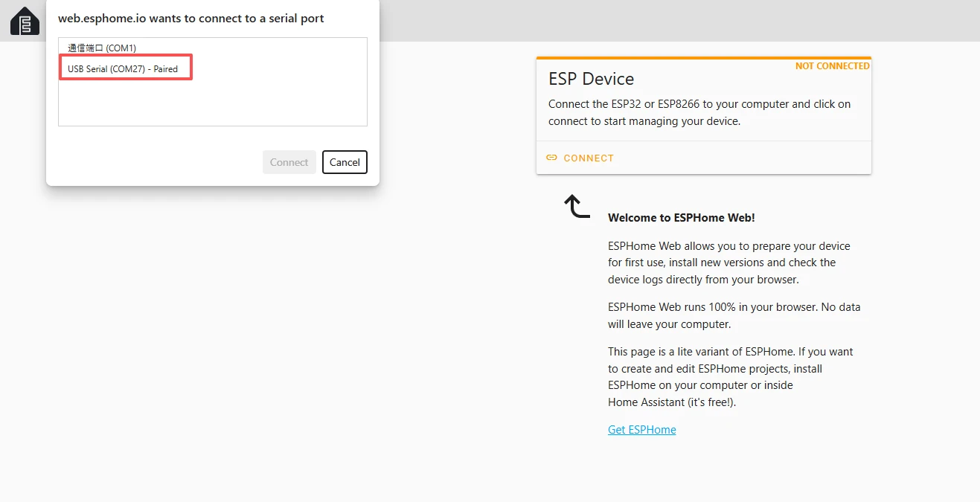Click the ESPHome house logo
The image size is (980, 502).
(25, 22)
